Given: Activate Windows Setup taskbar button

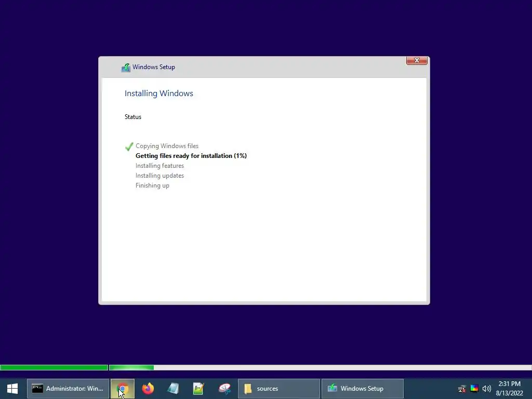Looking at the screenshot, I should point(362,389).
